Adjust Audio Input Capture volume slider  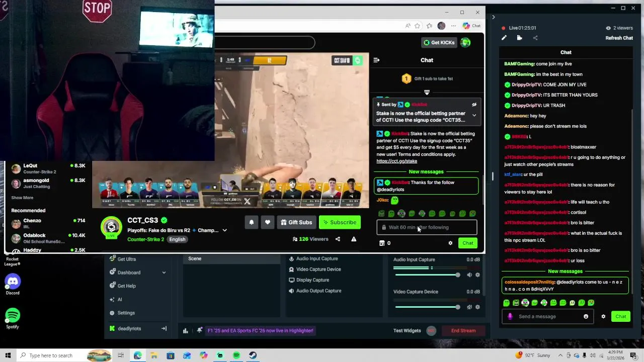pos(427,275)
